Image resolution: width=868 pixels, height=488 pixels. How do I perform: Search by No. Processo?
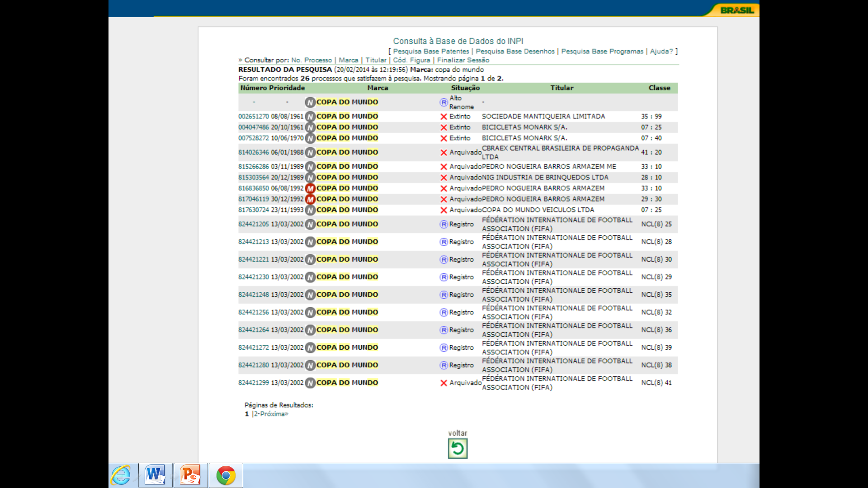click(311, 60)
